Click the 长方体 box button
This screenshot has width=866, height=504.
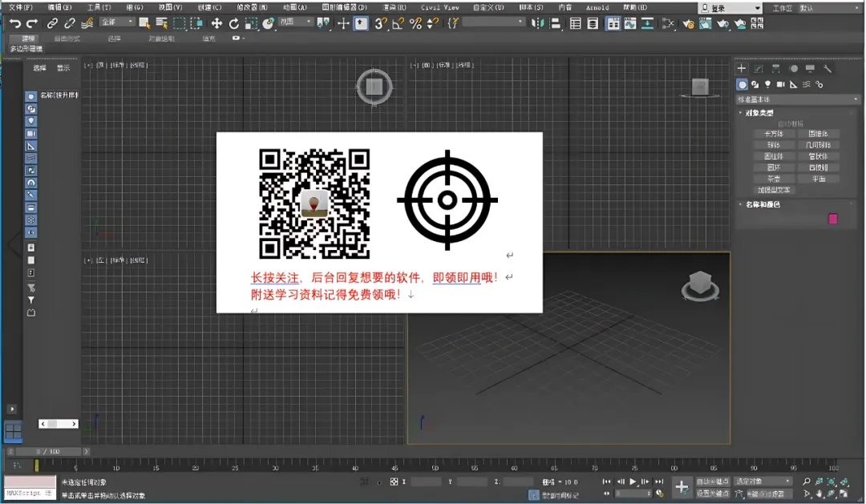(774, 134)
